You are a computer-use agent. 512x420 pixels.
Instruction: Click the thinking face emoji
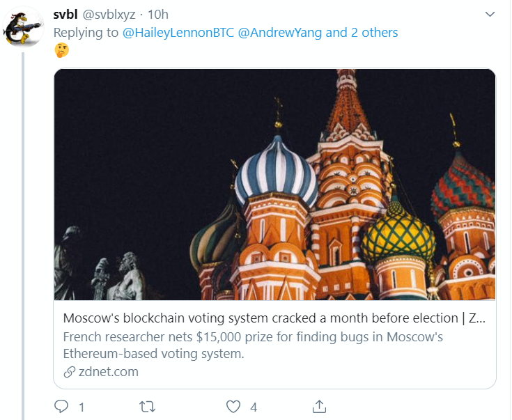62,50
